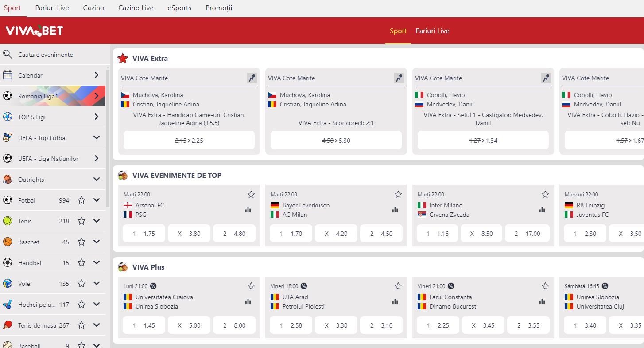Bet on UTA Arad win at 2.58
Screen dimensions: 644x348
pyautogui.click(x=291, y=325)
